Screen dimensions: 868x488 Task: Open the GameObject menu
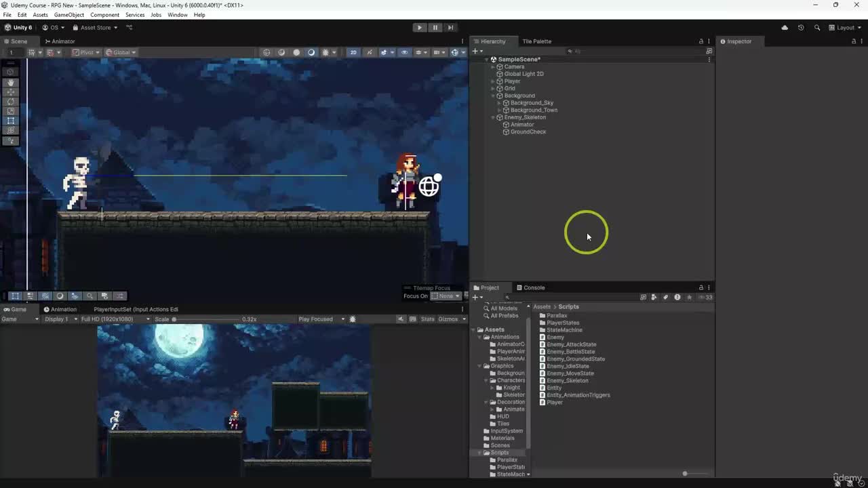click(x=68, y=15)
